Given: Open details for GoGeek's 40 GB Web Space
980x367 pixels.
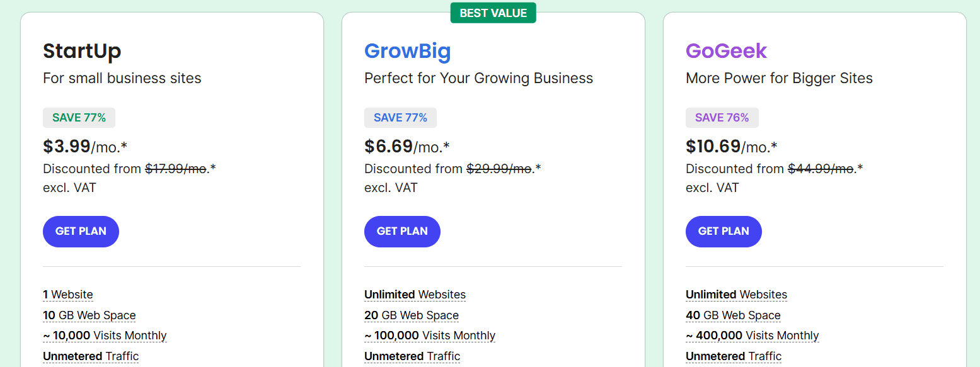Looking at the screenshot, I should (733, 315).
